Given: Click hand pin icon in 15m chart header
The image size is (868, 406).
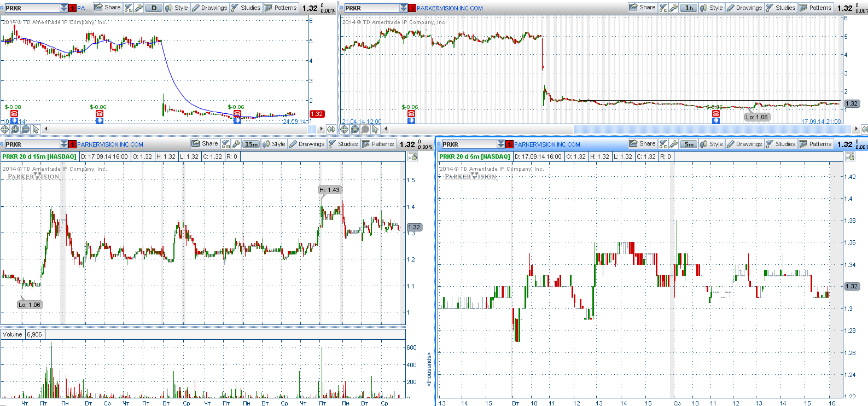Looking at the screenshot, I should 413,156.
